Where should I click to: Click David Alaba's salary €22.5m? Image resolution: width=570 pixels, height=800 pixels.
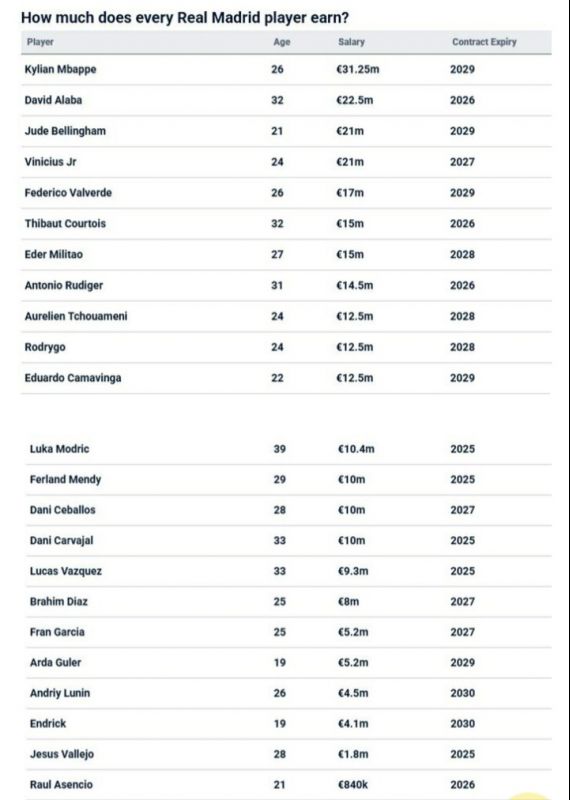(x=354, y=100)
